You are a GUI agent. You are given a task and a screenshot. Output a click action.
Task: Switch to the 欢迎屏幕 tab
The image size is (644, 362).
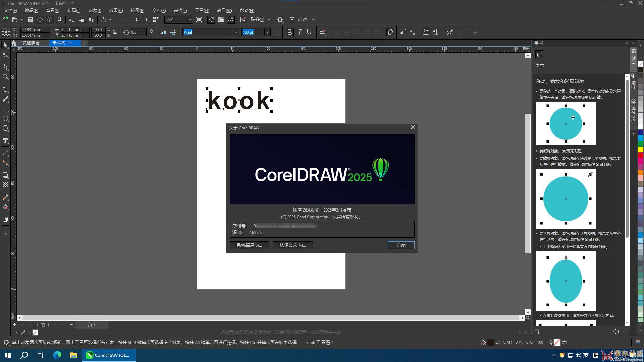31,43
